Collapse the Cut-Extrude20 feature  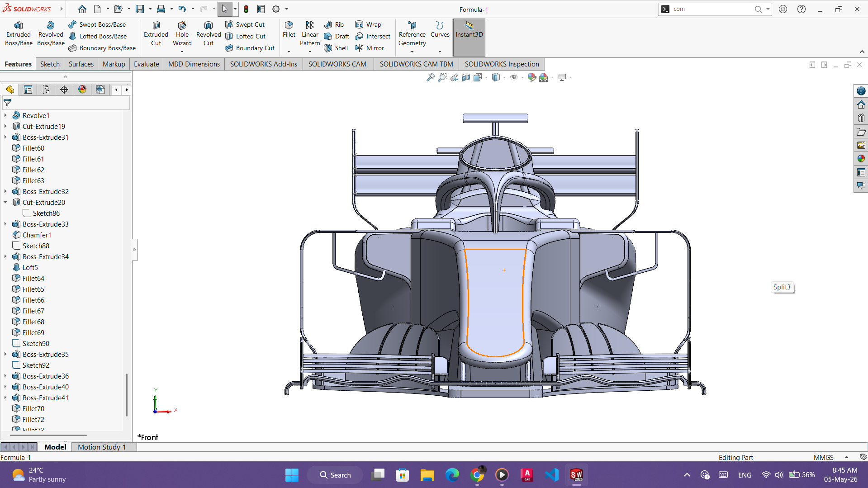(x=5, y=203)
